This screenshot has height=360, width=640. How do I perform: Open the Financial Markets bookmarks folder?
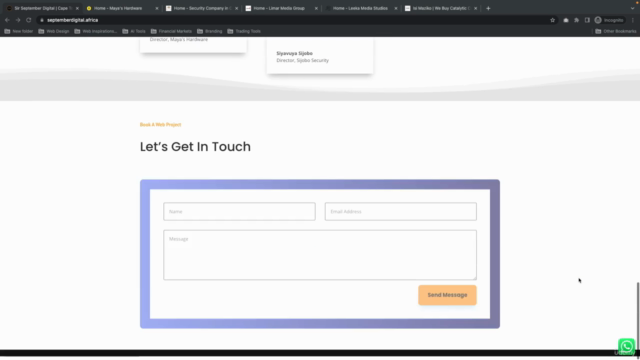(x=171, y=31)
